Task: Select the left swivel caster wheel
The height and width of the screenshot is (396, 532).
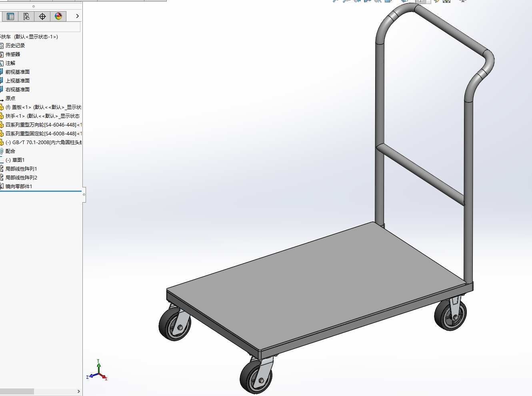Action: [175, 324]
